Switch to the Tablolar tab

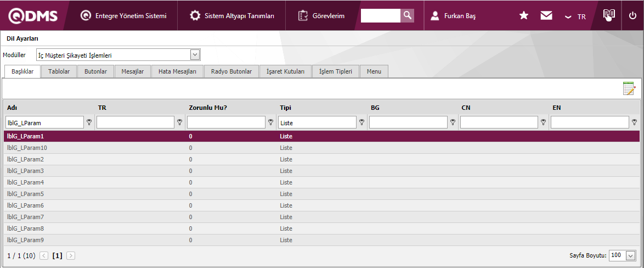click(59, 71)
